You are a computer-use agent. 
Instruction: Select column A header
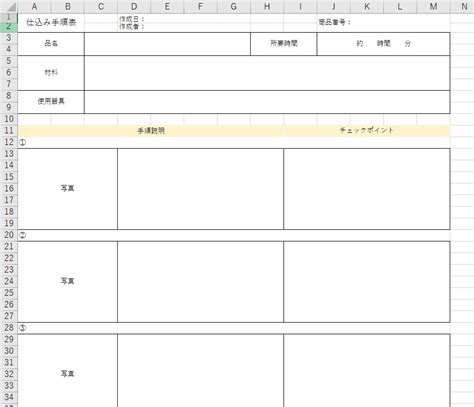point(34,7)
